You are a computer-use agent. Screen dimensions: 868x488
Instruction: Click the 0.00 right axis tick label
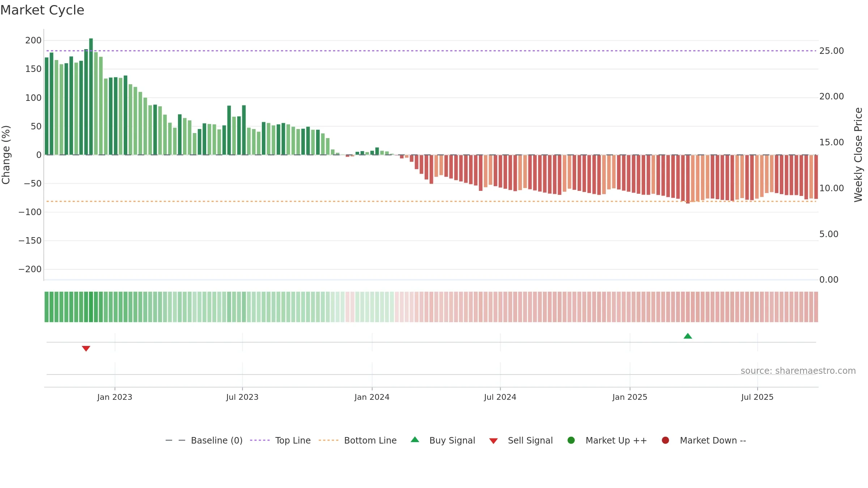[829, 280]
